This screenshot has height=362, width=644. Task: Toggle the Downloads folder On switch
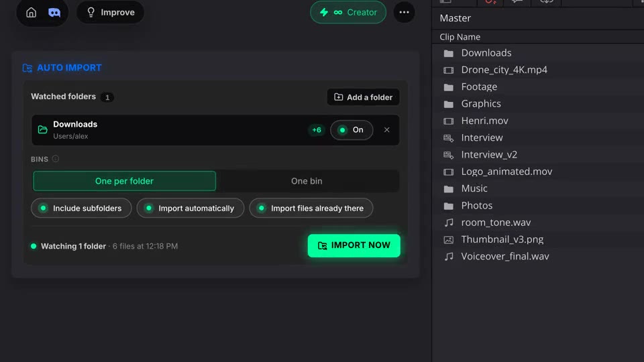pos(352,130)
